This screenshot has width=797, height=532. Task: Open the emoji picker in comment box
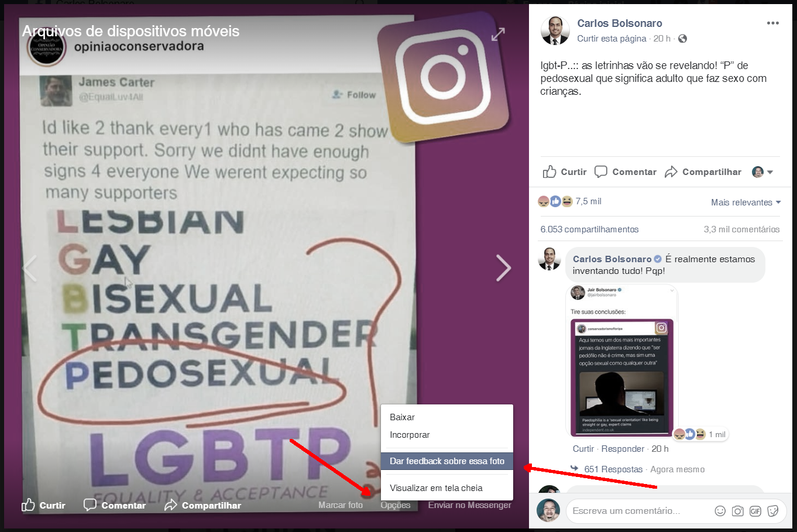720,511
